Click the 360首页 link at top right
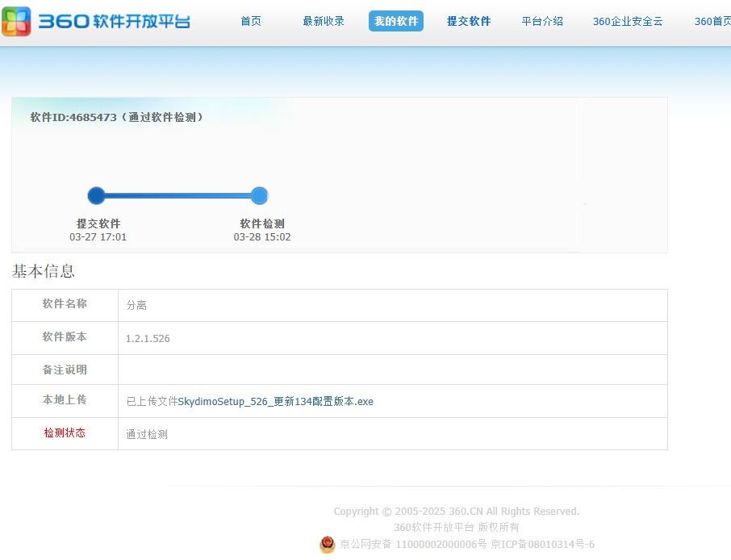 [712, 21]
